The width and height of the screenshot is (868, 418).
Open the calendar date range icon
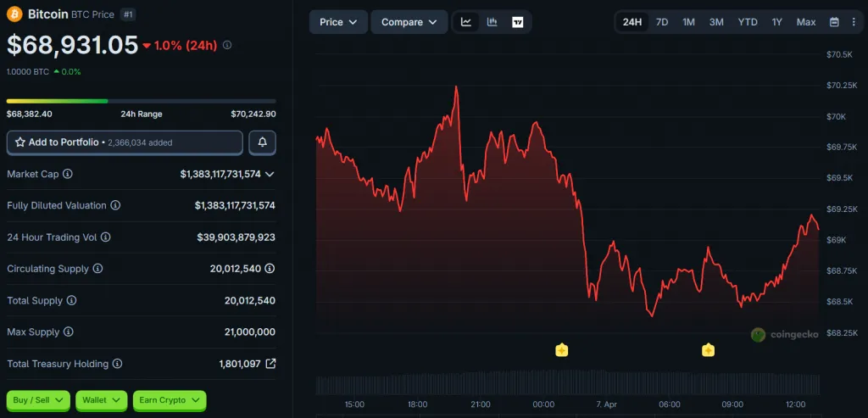click(834, 22)
